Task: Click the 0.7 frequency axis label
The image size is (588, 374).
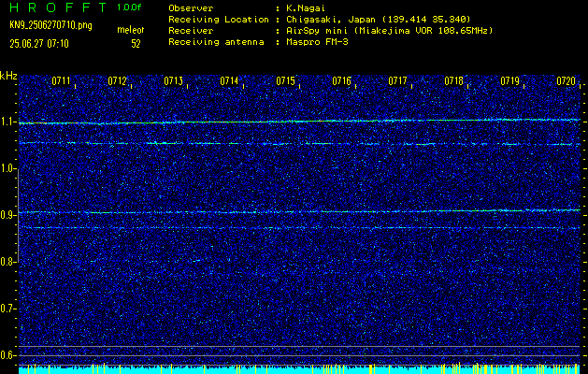Action: click(7, 309)
